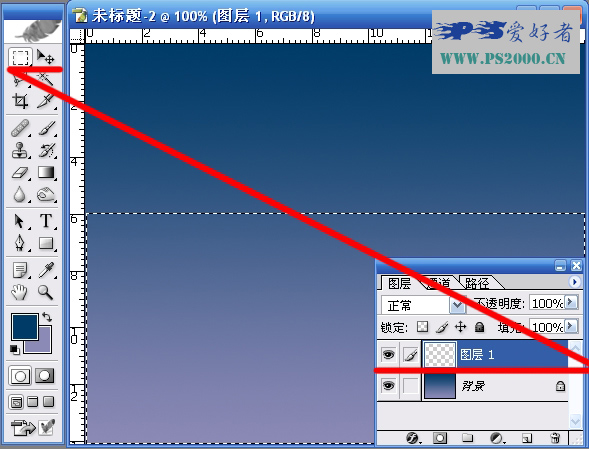This screenshot has width=589, height=449.
Task: Select the Move tool
Action: pyautogui.click(x=45, y=57)
